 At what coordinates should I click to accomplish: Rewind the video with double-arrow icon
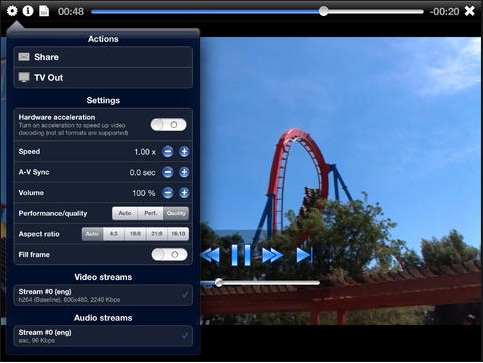coord(211,255)
